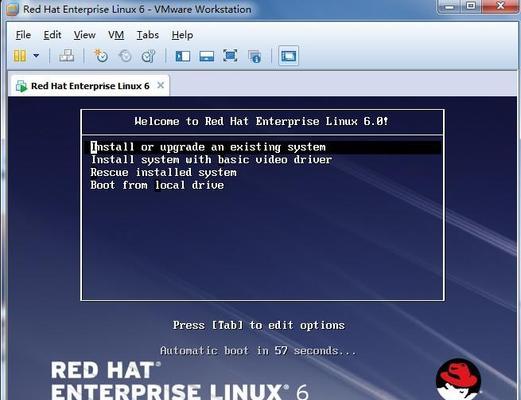Enter full screen mode icon
Image resolution: width=521 pixels, height=400 pixels.
[x=230, y=56]
